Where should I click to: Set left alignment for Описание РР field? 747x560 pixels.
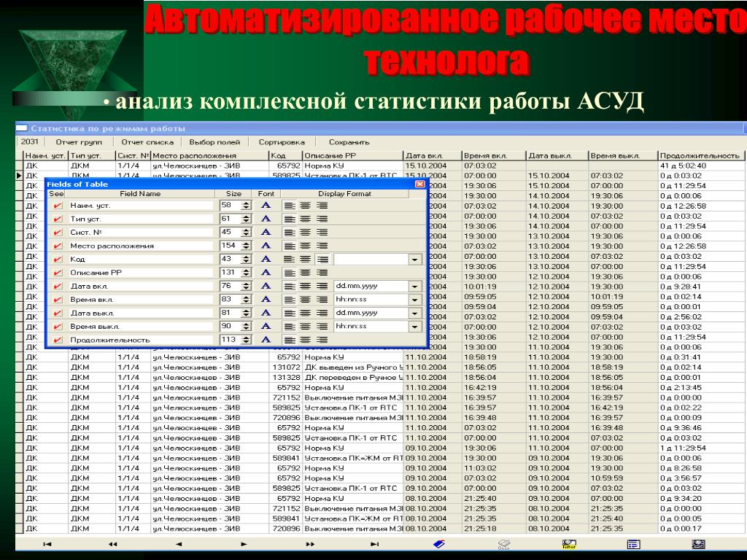pos(289,273)
